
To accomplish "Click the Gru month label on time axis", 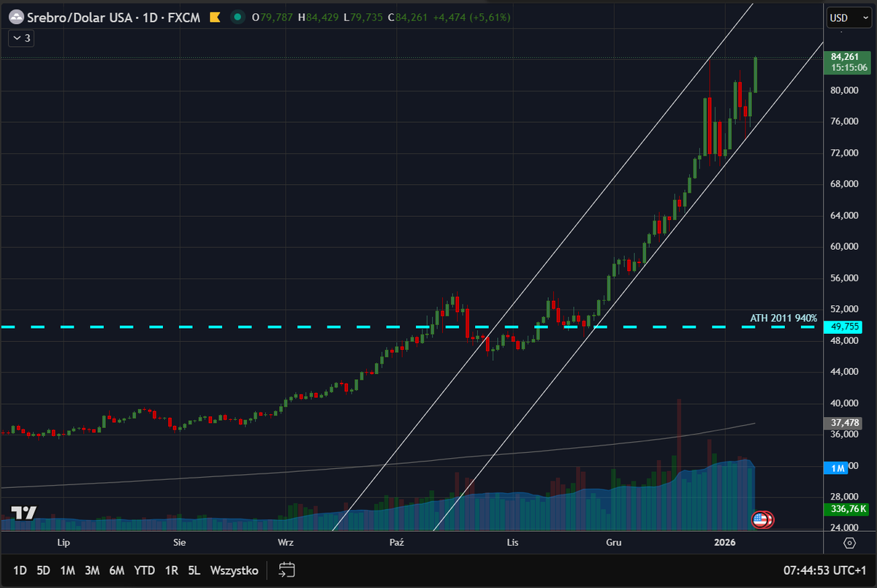I will click(614, 543).
